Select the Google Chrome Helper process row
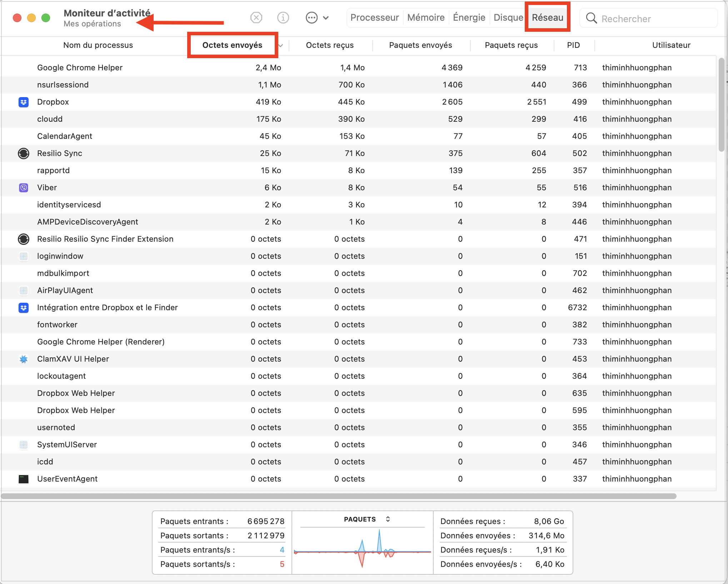Viewport: 728px width, 584px height. [x=359, y=68]
